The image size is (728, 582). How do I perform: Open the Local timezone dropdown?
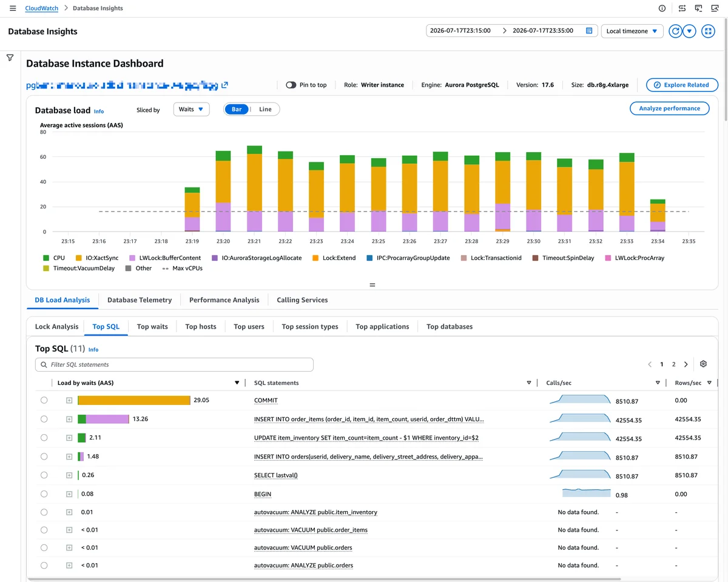(x=632, y=31)
